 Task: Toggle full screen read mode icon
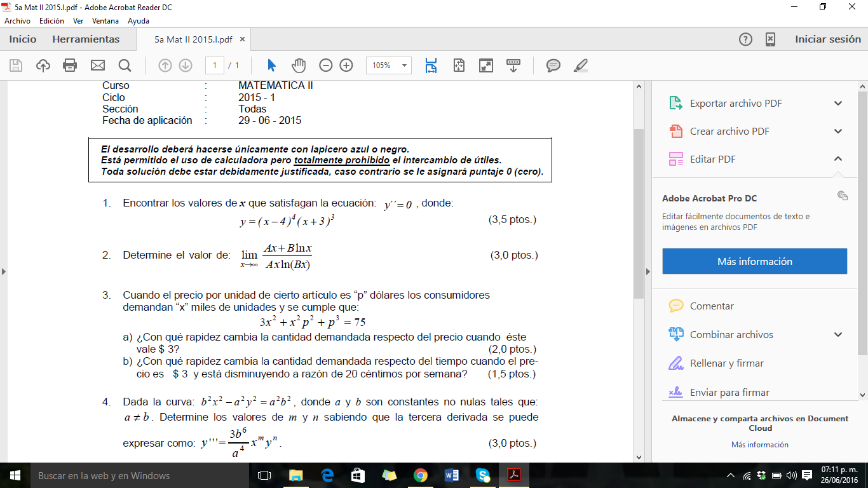pos(485,65)
